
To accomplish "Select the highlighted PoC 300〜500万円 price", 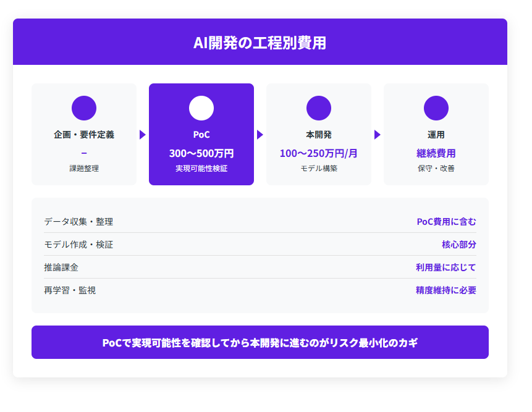I will coord(201,153).
